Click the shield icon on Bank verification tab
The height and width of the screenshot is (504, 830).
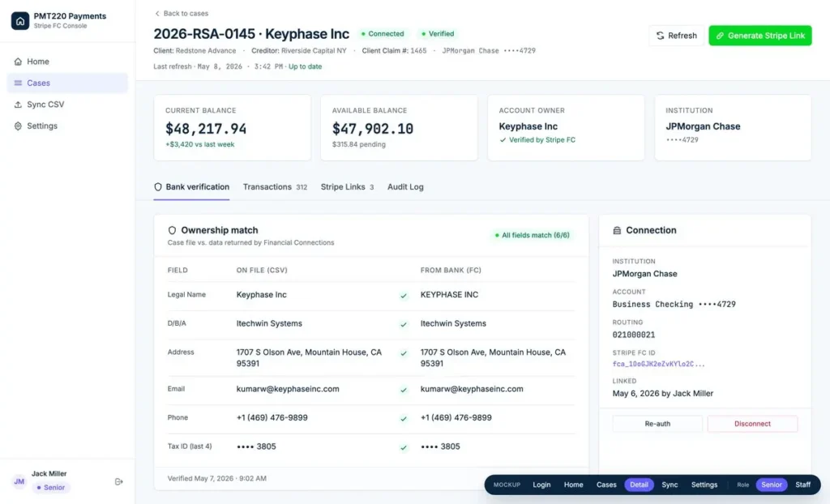pos(158,187)
